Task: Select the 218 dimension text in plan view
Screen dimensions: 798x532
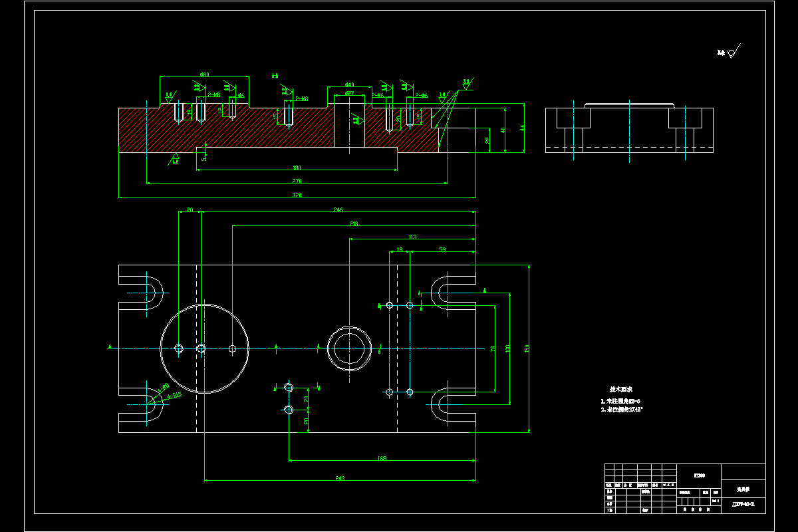Action: coord(354,224)
